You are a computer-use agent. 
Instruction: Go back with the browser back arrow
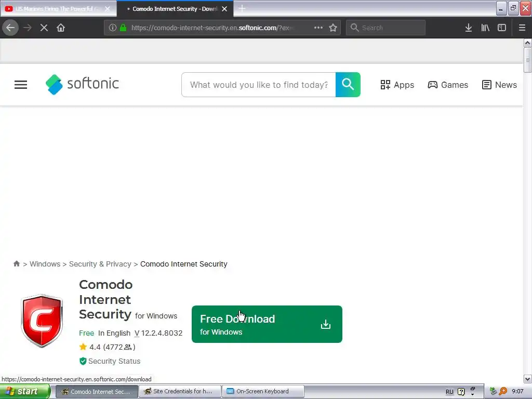(x=10, y=28)
